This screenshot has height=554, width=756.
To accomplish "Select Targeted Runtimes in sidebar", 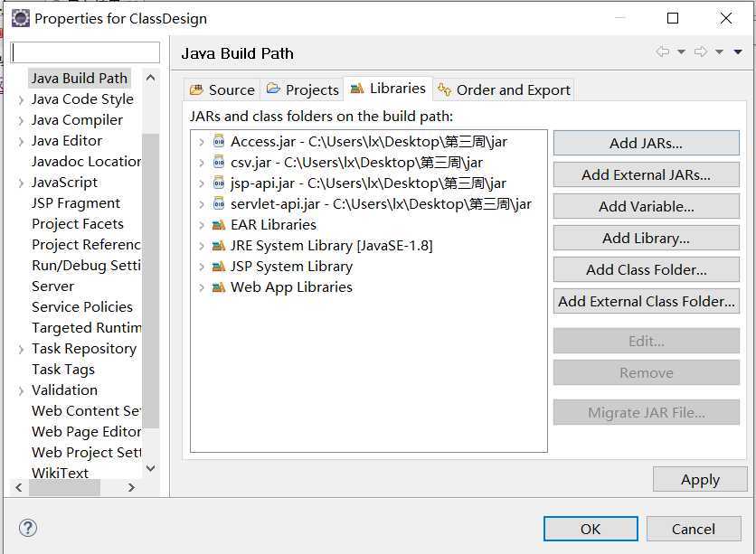I will 86,327.
